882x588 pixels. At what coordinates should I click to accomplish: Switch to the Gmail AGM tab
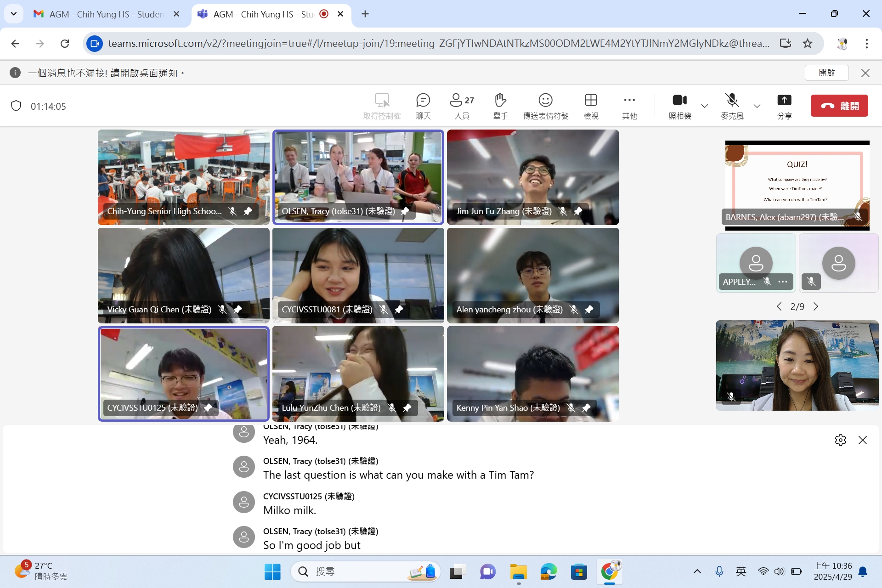click(107, 14)
